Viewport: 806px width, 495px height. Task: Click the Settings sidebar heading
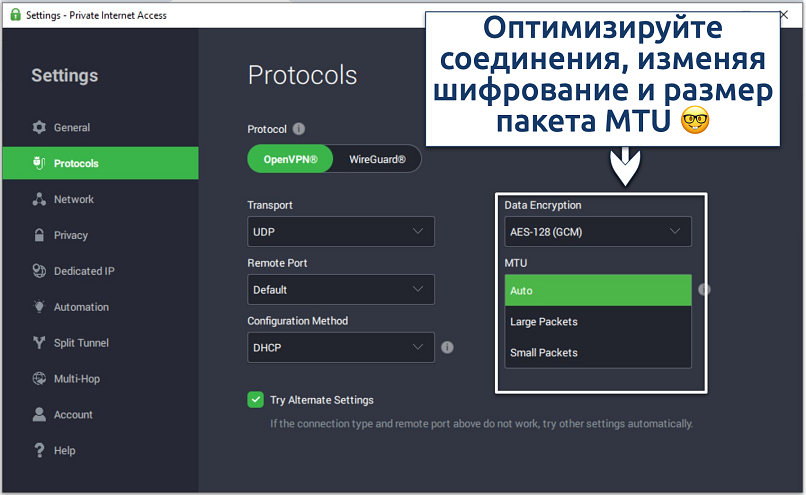point(65,76)
